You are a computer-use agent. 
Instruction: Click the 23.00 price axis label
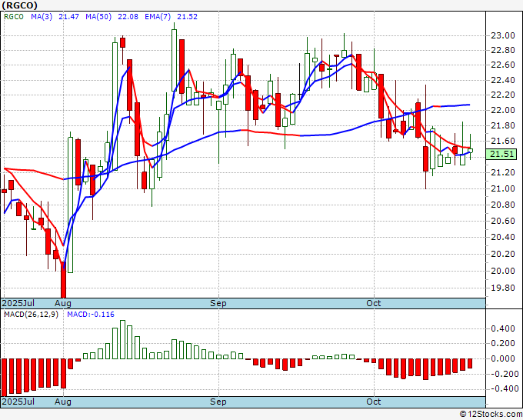[503, 35]
